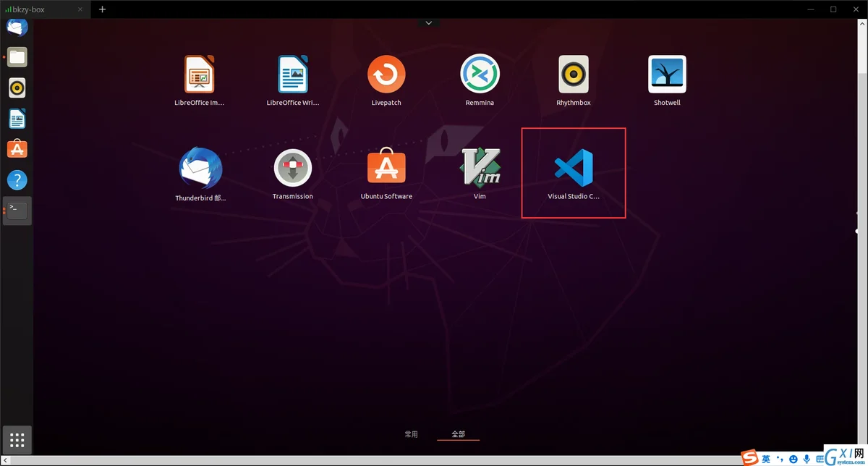Add a new session tab
This screenshot has width=868, height=466.
click(x=102, y=9)
